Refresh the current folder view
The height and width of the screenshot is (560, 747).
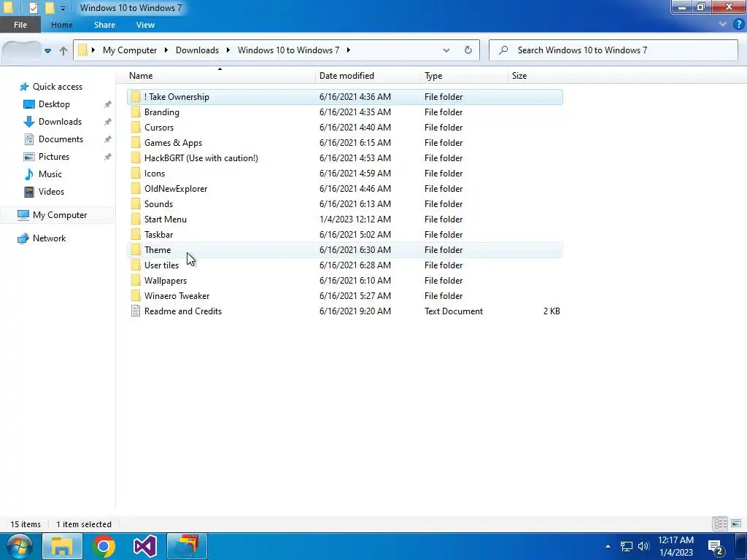(468, 50)
